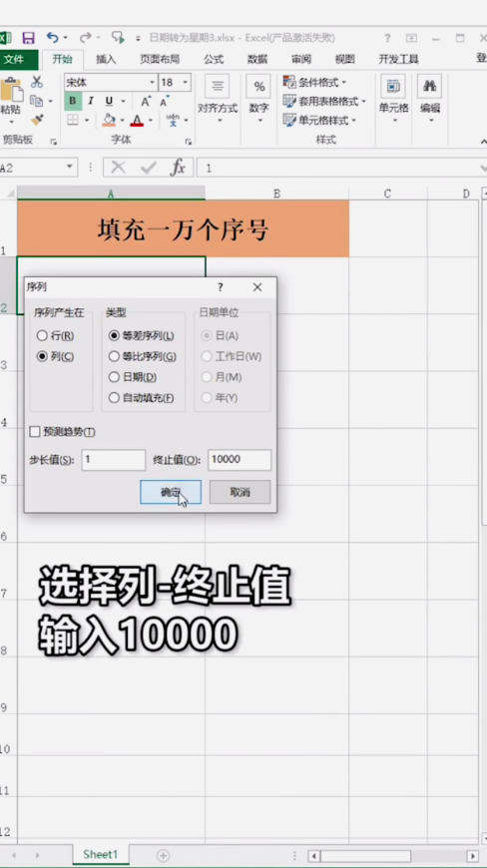Save the workbook with the floppy disk icon
487x868 pixels.
pyautogui.click(x=28, y=38)
